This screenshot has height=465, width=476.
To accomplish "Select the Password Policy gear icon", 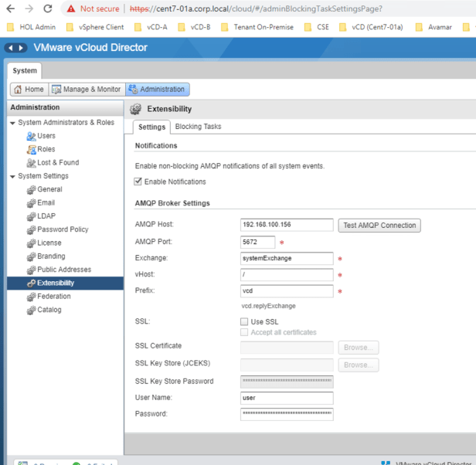I will 31,229.
